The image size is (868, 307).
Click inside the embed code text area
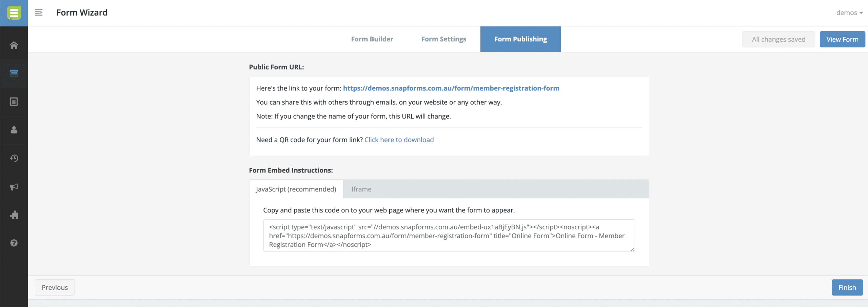pos(449,236)
